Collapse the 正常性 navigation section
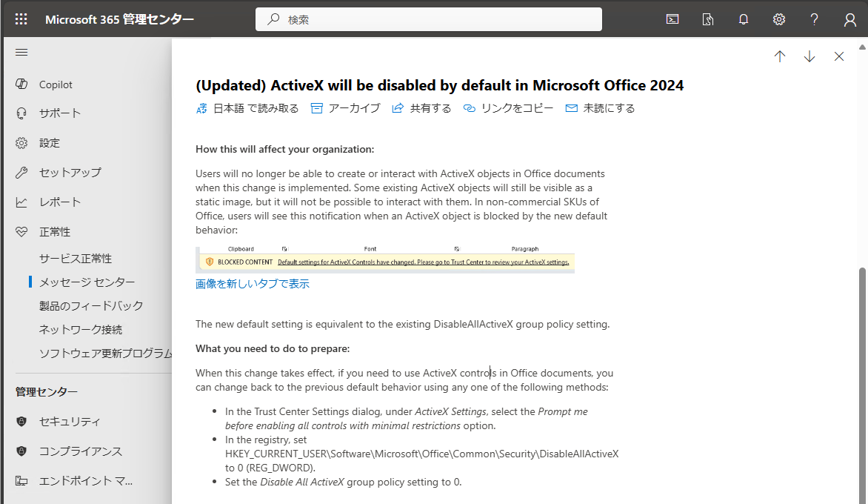868x504 pixels. pos(54,231)
